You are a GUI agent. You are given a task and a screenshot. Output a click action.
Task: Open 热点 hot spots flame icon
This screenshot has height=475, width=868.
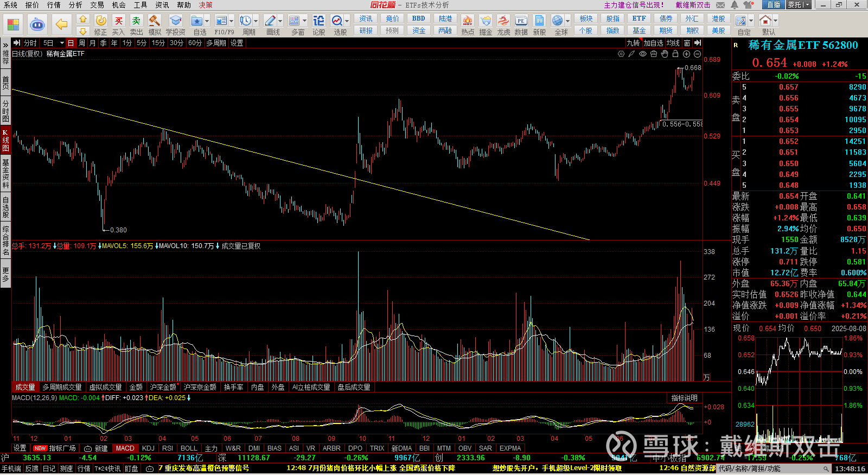coord(468,24)
